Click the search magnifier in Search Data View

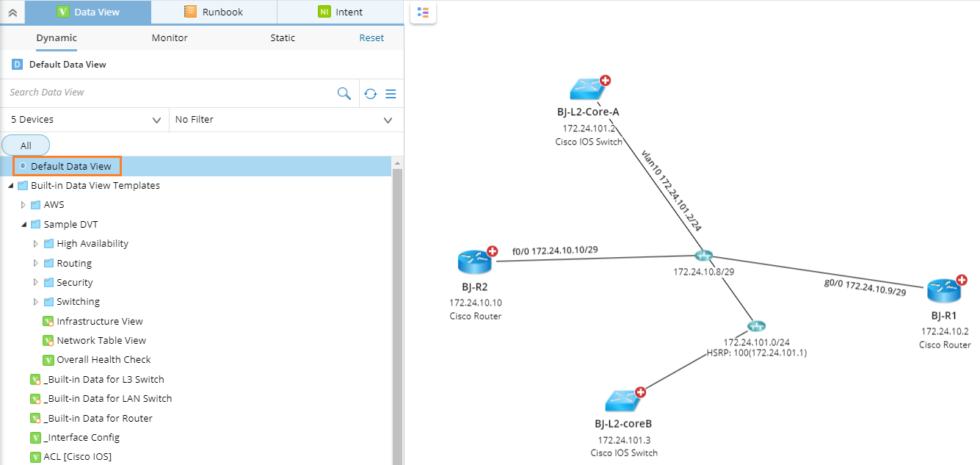point(344,93)
